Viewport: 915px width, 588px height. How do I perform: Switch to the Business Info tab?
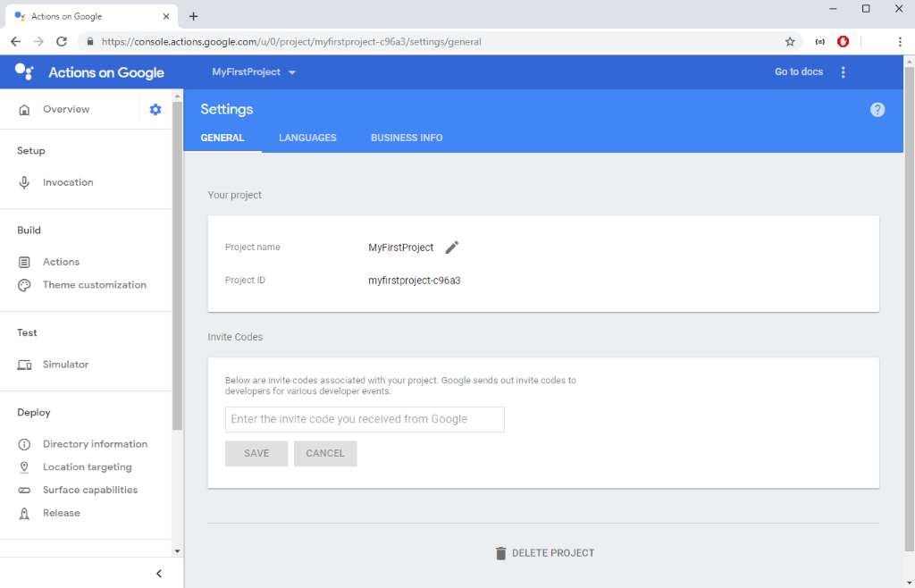[x=407, y=138]
